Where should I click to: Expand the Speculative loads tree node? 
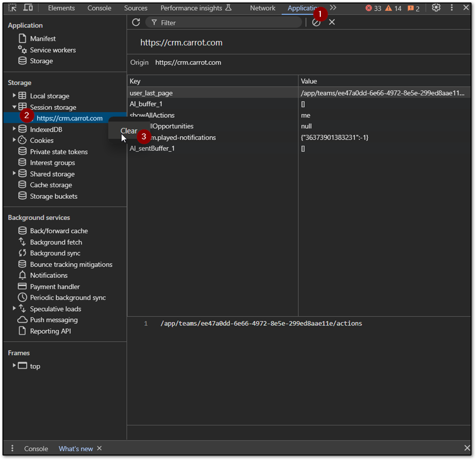tap(14, 308)
